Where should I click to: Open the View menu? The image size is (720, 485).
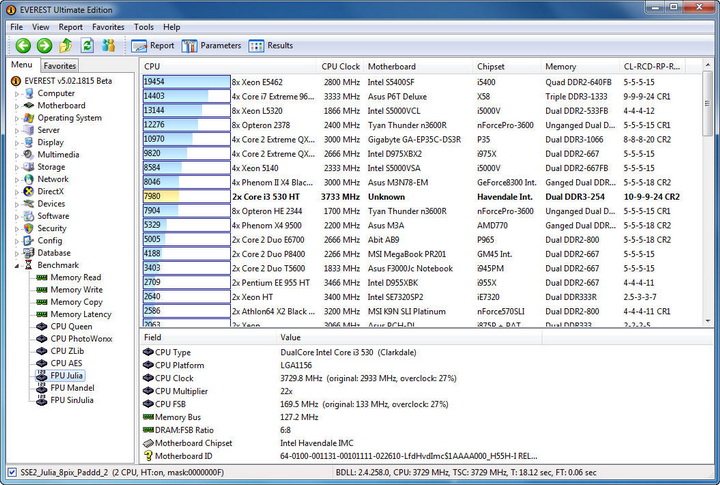pos(40,27)
